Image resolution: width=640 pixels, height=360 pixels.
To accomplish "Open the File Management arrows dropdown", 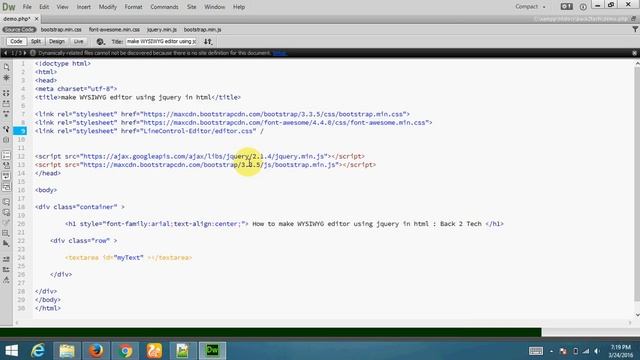I will (208, 42).
